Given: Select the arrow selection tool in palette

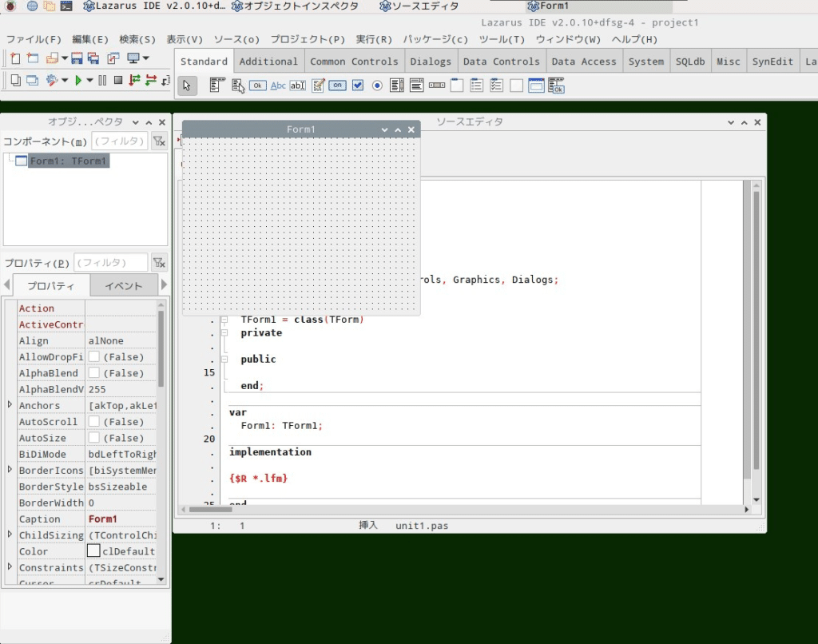Looking at the screenshot, I should tap(187, 85).
